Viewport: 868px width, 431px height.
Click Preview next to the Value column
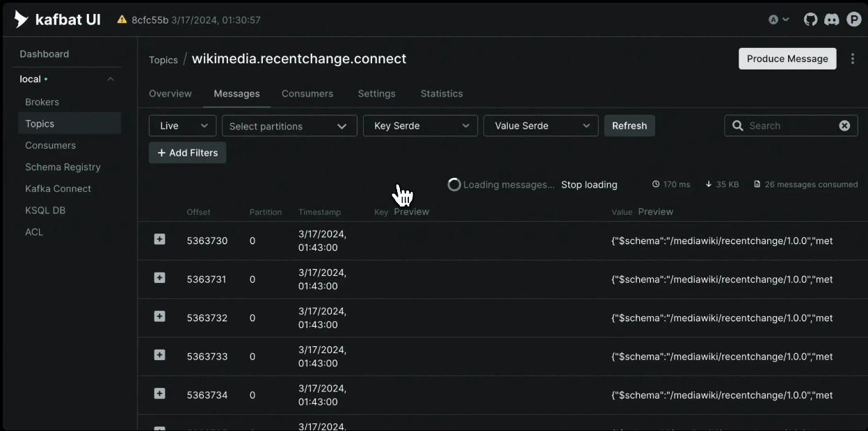656,211
